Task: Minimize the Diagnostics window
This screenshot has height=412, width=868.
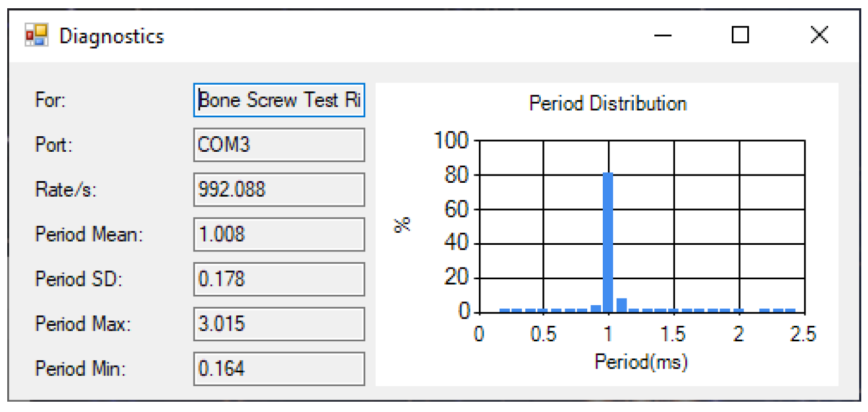Action: click(x=663, y=35)
